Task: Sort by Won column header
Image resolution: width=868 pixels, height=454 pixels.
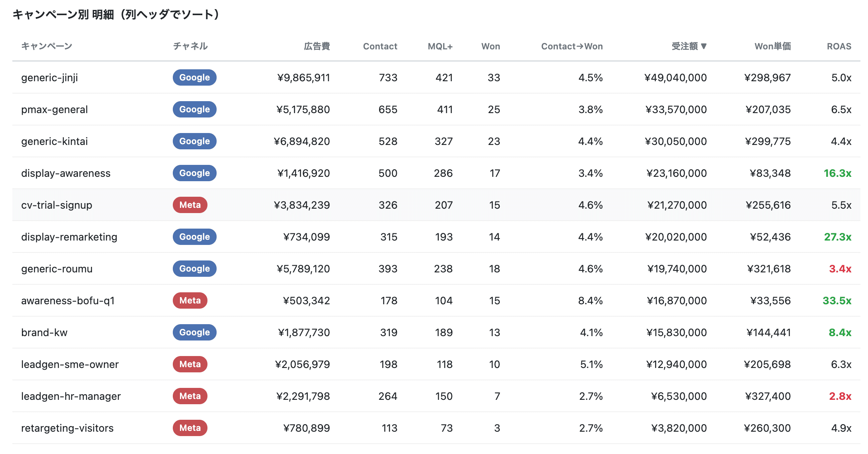Action: (x=491, y=46)
